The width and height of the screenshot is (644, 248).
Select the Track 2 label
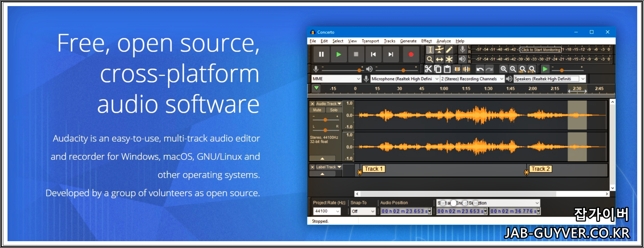point(540,169)
